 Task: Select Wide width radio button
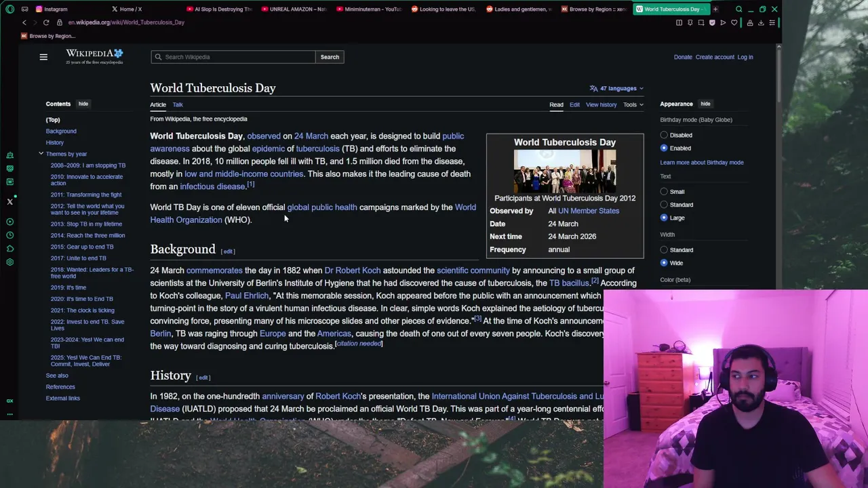pos(664,263)
